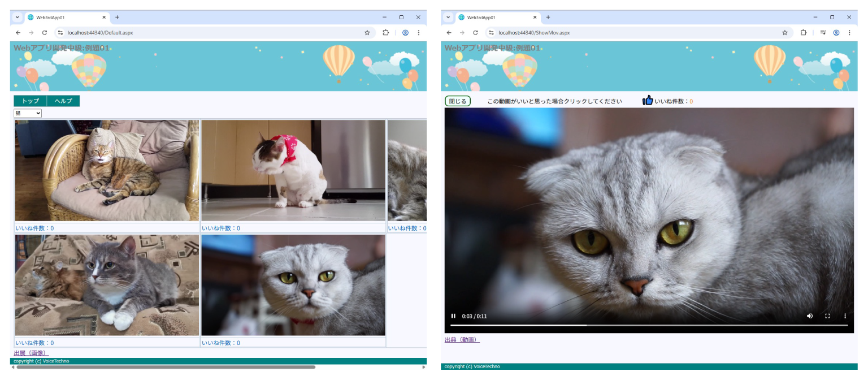Bookmark the ShowMov page with the star icon
The width and height of the screenshot is (868, 380).
(784, 32)
